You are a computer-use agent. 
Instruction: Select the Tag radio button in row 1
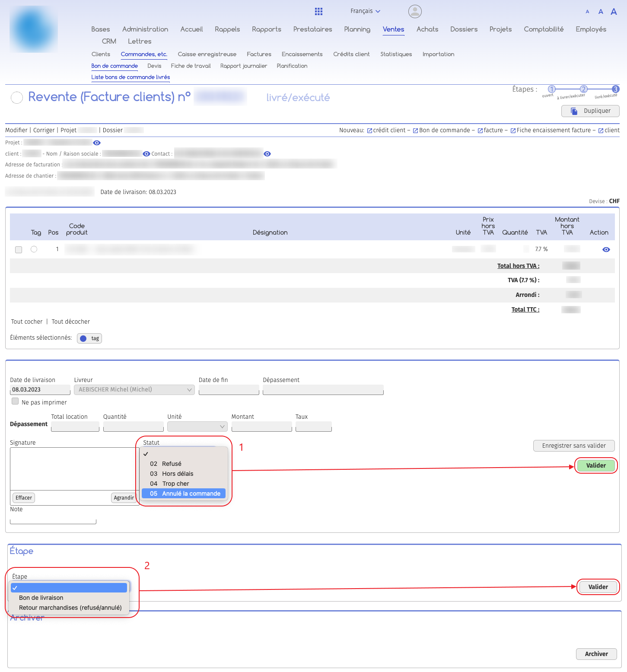[x=34, y=249]
